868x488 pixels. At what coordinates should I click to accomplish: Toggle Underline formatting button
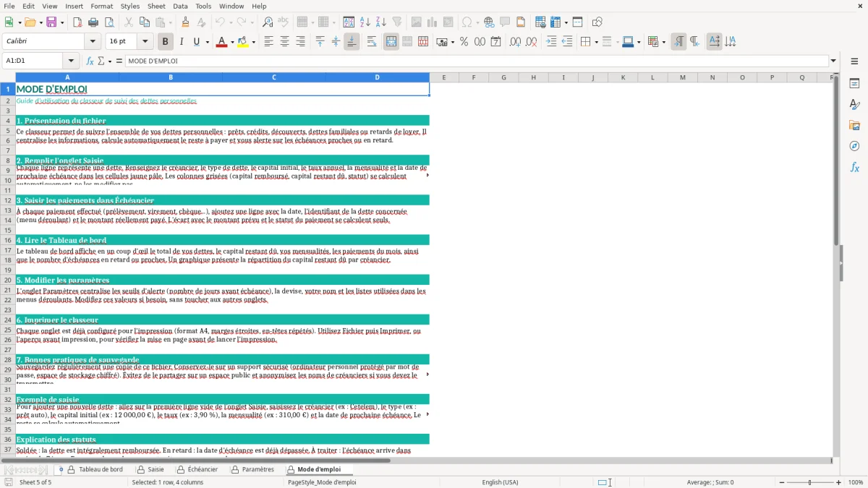(x=196, y=42)
